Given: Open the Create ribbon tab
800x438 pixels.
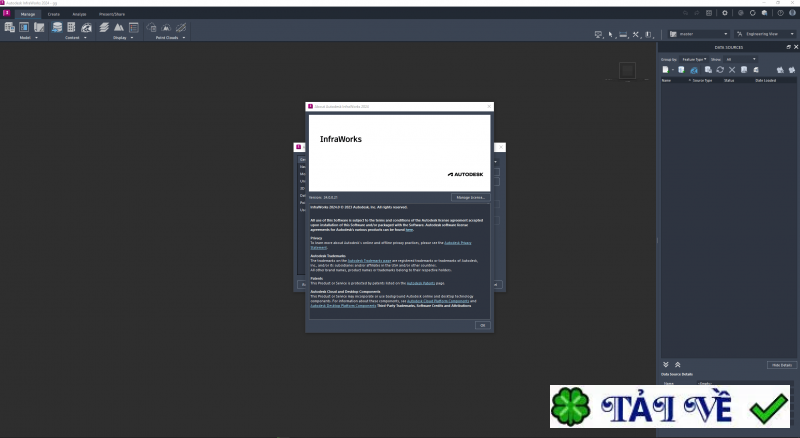Looking at the screenshot, I should pos(54,14).
